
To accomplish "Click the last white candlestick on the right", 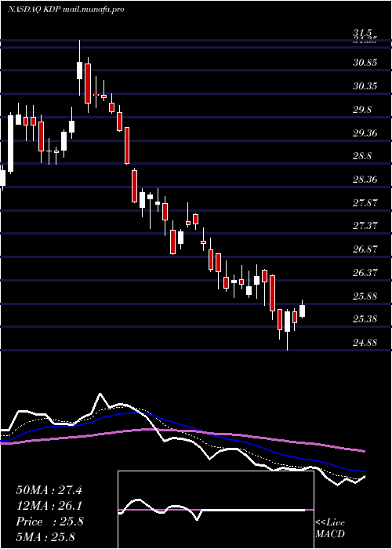I will pos(302,311).
